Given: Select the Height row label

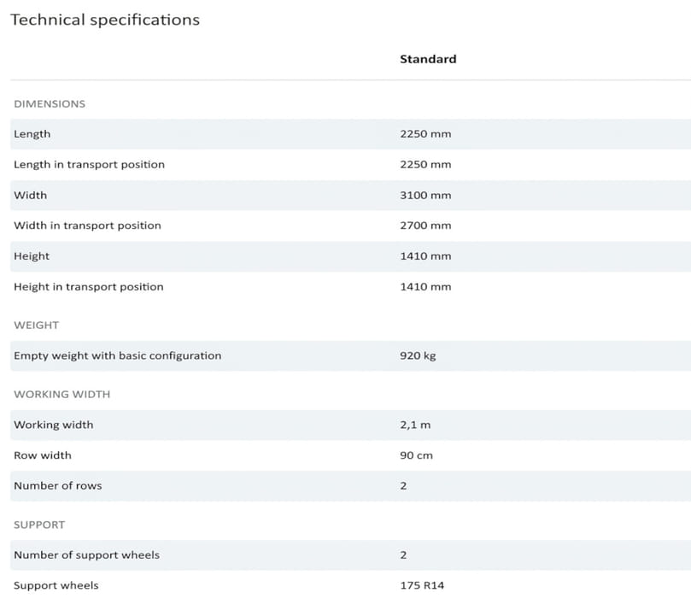Looking at the screenshot, I should coord(32,256).
